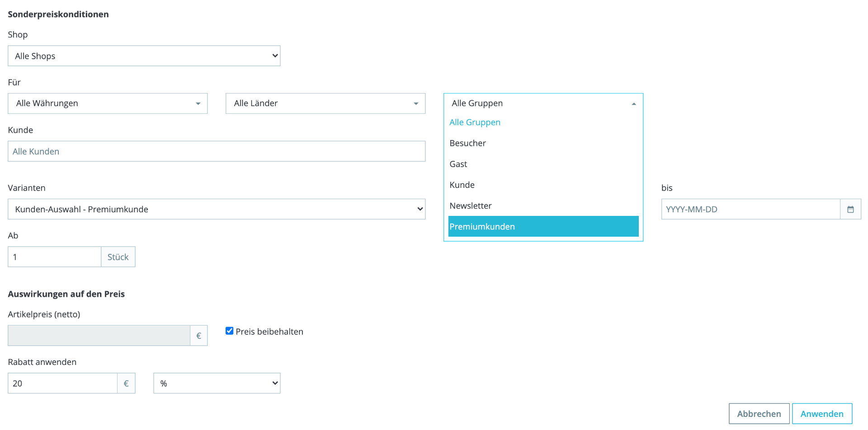Choose Kunde from the group list
This screenshot has height=430, width=868.
pyautogui.click(x=543, y=185)
